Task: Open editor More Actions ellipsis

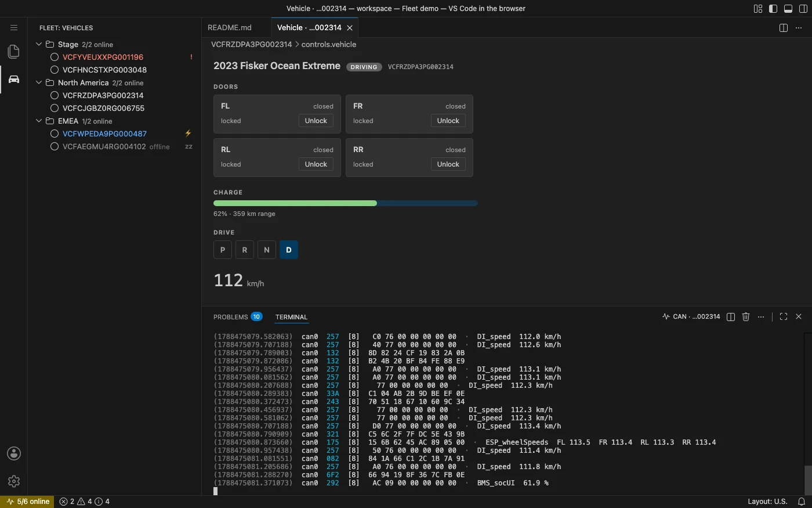Action: (799, 28)
